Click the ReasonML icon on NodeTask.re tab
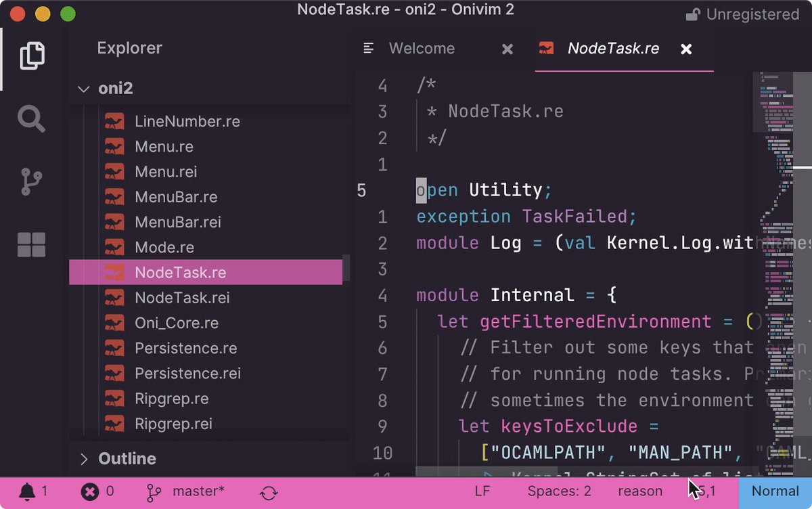812x509 pixels. 546,48
